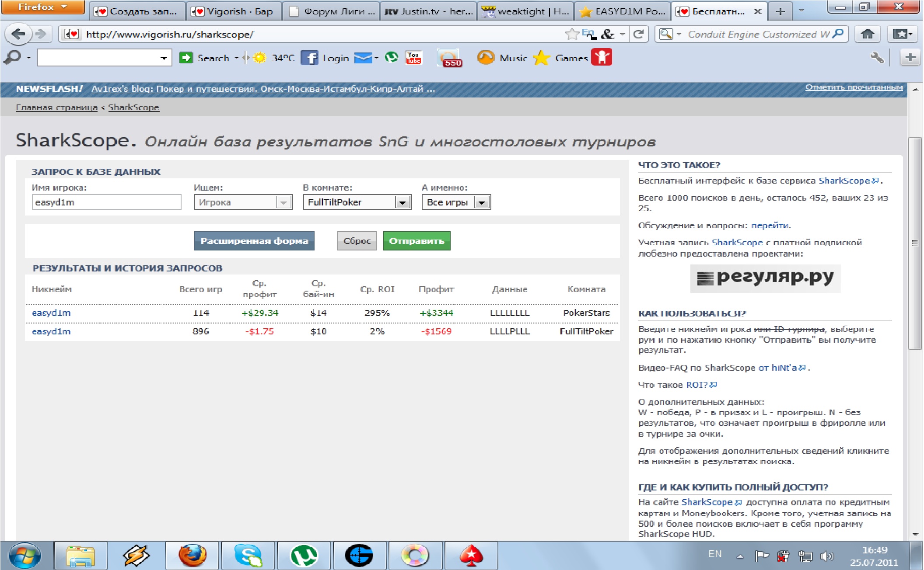Reload the page with the refresh icon

coord(638,34)
